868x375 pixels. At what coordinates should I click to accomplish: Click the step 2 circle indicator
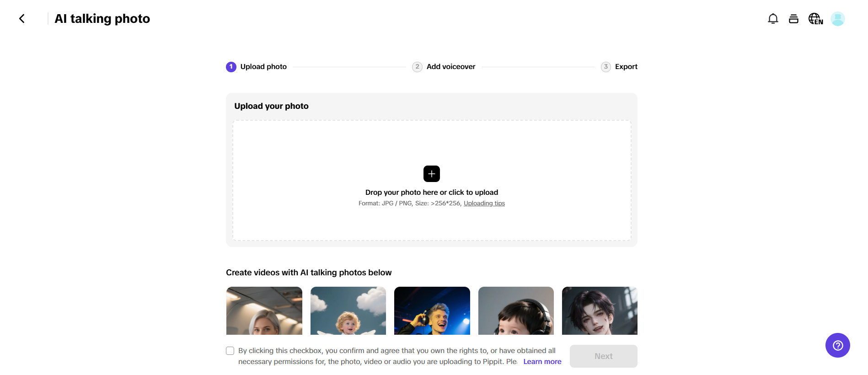click(x=417, y=67)
